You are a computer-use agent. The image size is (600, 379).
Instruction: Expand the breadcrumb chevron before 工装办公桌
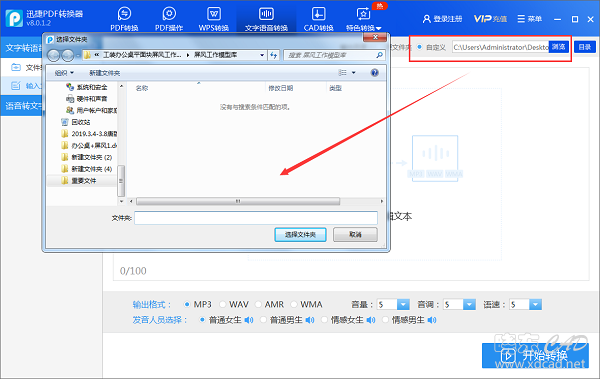click(x=97, y=55)
